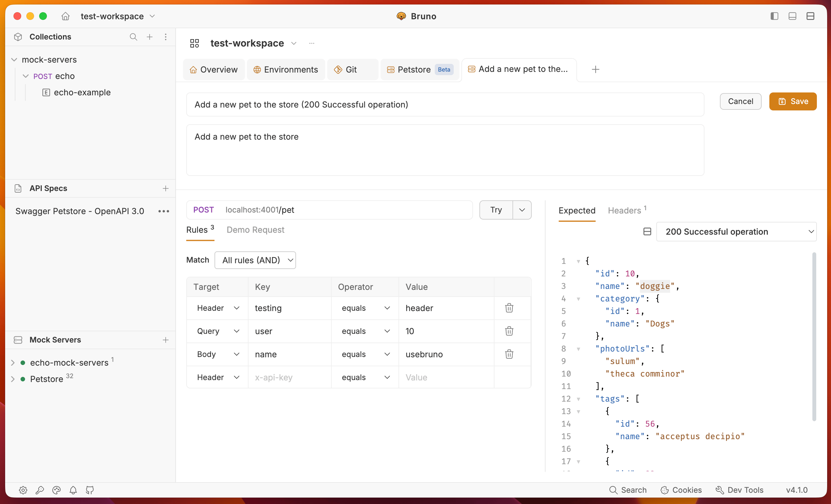
Task: Open Swagger Petstore - OpenAPI 3.0 spec
Action: (80, 211)
